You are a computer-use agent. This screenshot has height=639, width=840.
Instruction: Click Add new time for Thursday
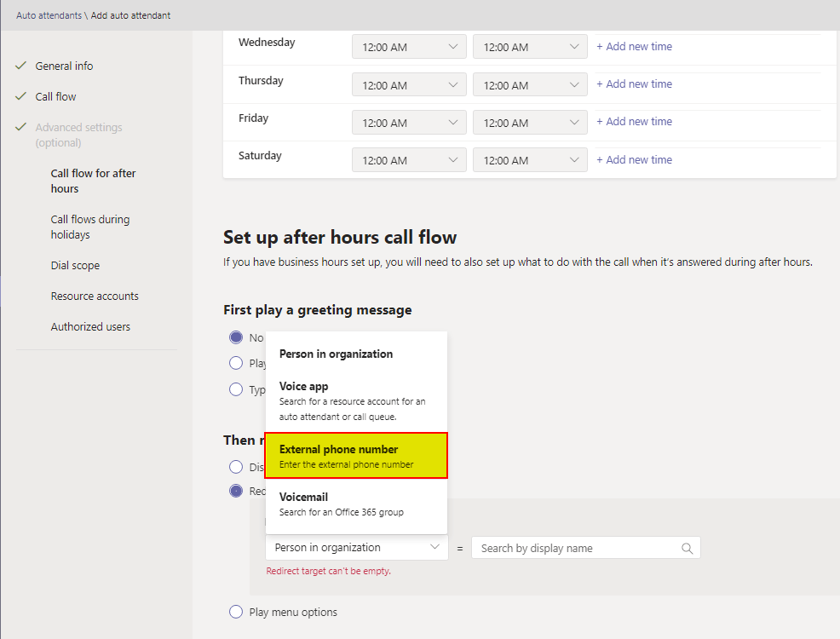[x=634, y=84]
